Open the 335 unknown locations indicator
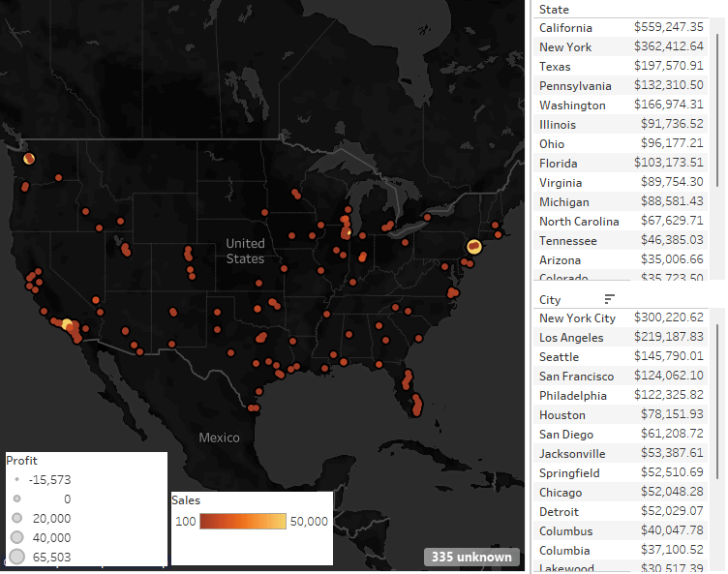The image size is (728, 574). pos(471,557)
